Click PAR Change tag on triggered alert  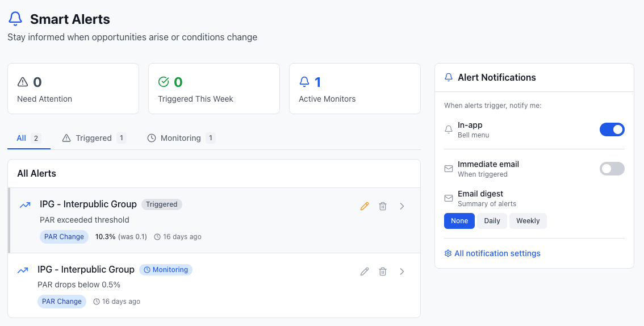pyautogui.click(x=64, y=237)
